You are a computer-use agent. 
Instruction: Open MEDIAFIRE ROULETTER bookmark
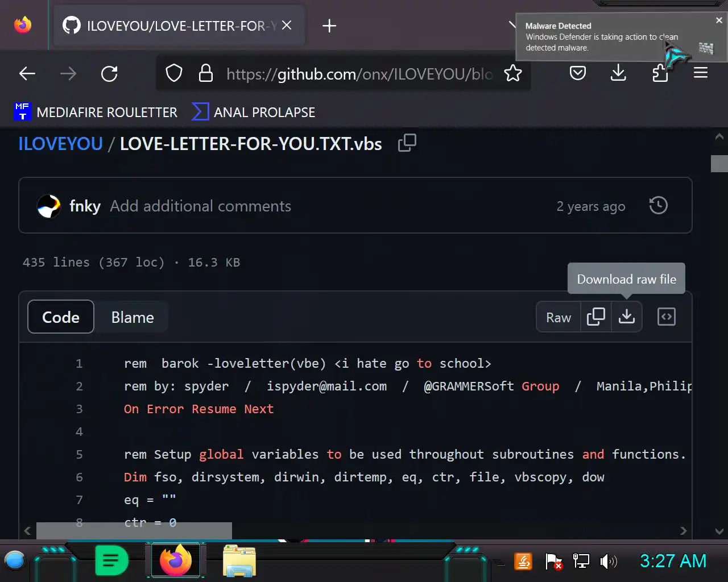pos(96,112)
